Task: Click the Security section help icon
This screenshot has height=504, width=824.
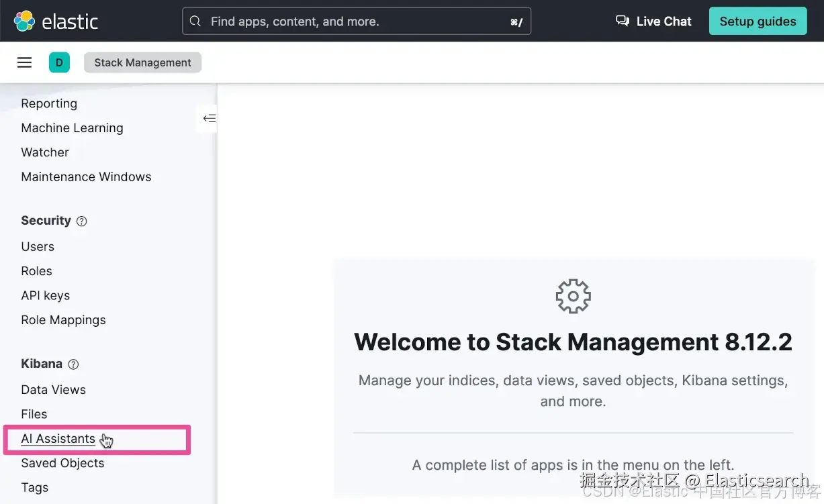Action: click(x=82, y=221)
